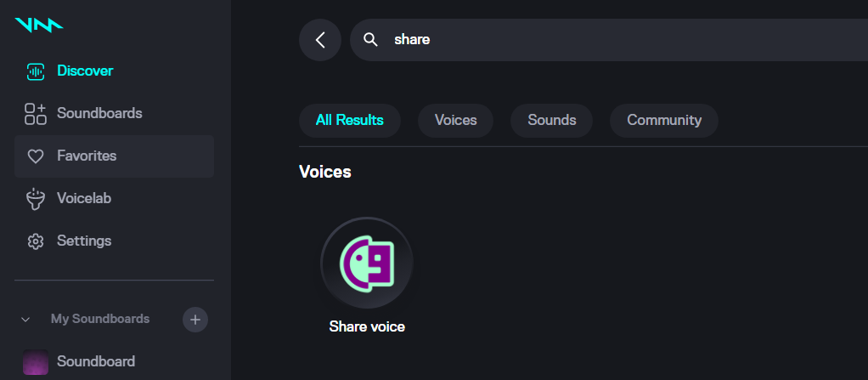Focus the search field containing "share"

coord(595,40)
